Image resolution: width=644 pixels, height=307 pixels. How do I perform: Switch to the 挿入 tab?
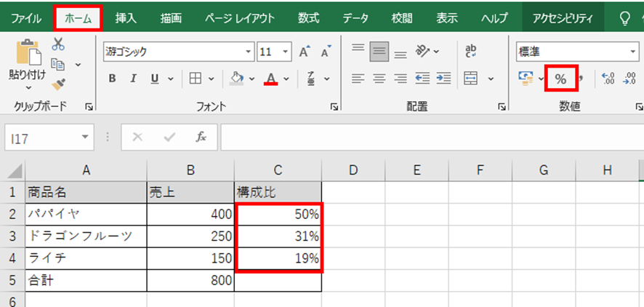[126, 17]
